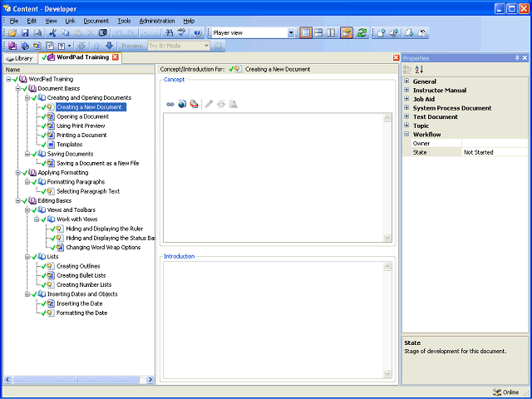
Task: Click the purple Link New Module icon
Action: click(x=12, y=46)
